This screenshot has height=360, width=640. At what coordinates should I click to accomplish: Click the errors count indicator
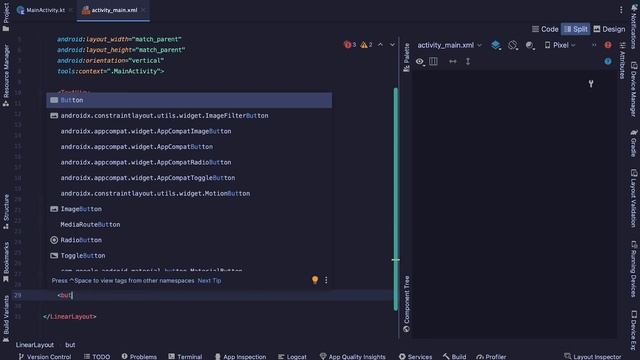click(350, 44)
